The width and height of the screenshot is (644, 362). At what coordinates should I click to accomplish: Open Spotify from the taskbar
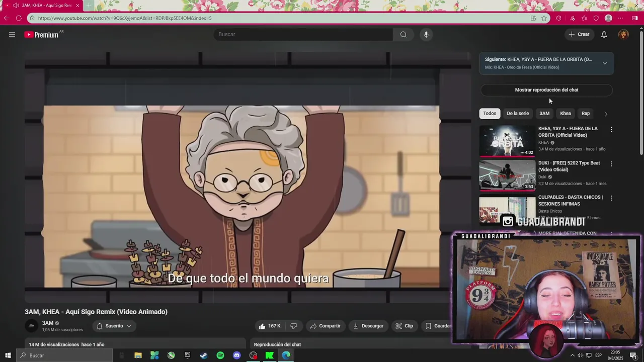click(x=220, y=355)
